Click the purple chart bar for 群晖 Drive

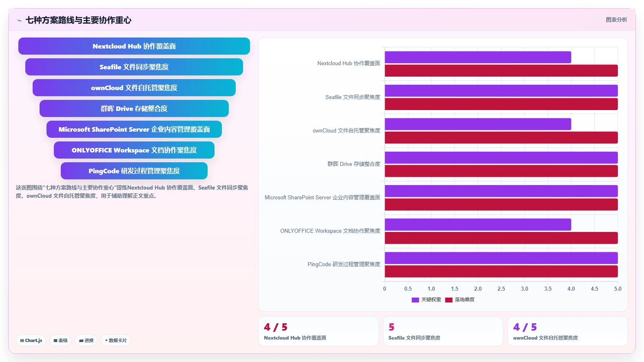[501, 158]
